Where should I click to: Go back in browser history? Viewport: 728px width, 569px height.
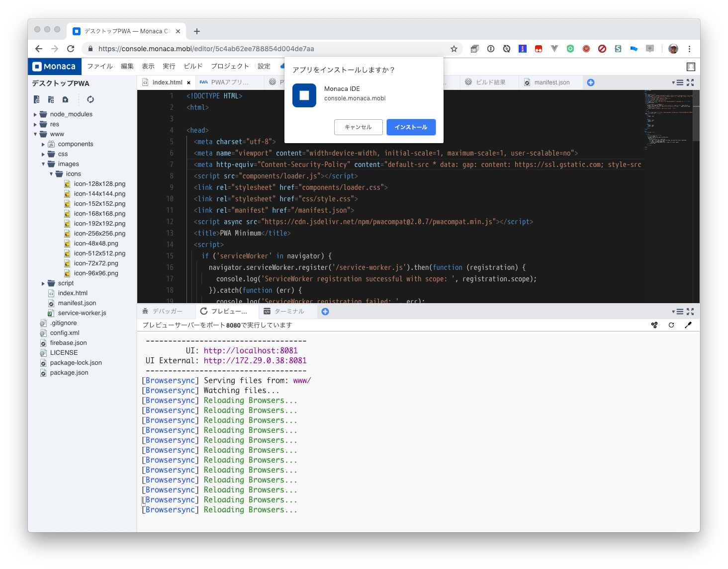coord(39,49)
